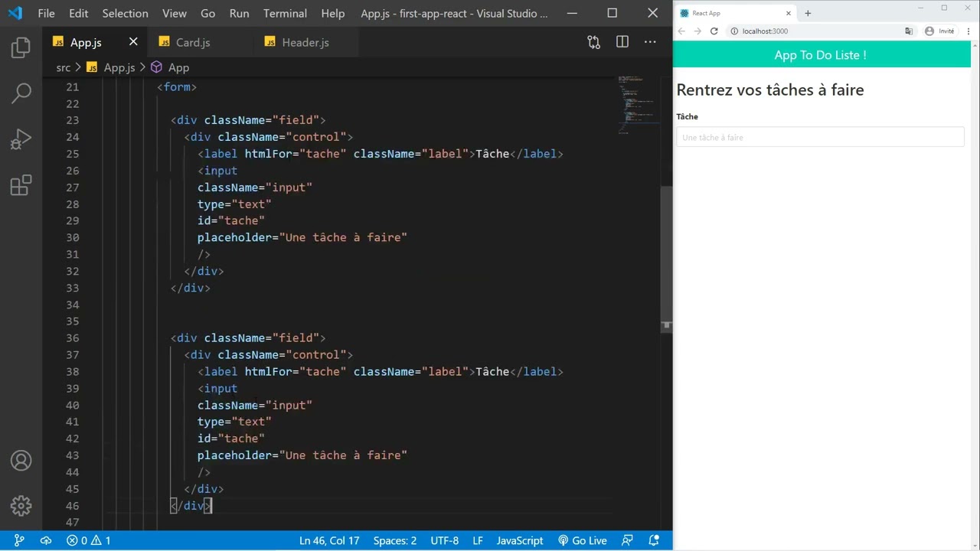Click the Ln 46, Col 17 cursor position
980x551 pixels.
tap(329, 540)
